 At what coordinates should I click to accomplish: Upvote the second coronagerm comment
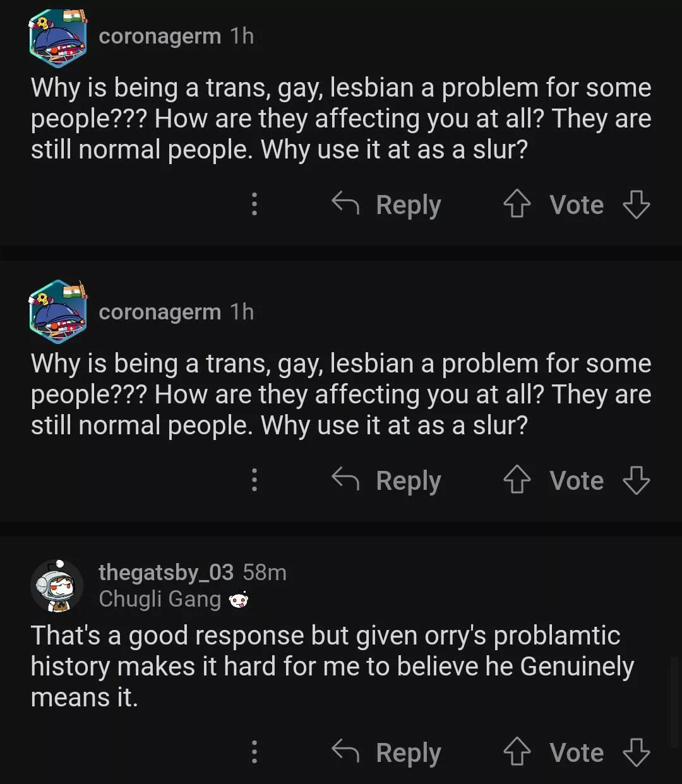[517, 480]
